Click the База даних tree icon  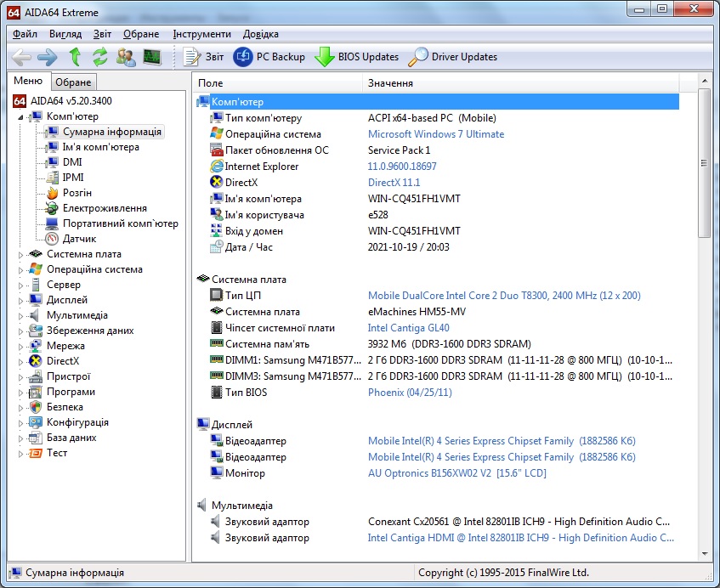36,438
